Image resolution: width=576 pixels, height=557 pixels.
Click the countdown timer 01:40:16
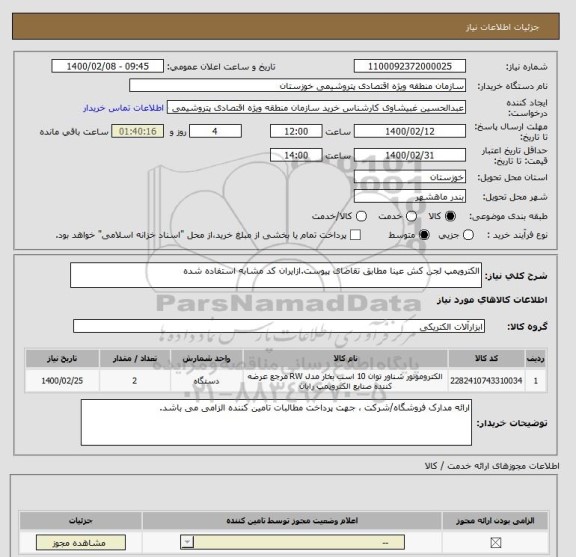138,132
